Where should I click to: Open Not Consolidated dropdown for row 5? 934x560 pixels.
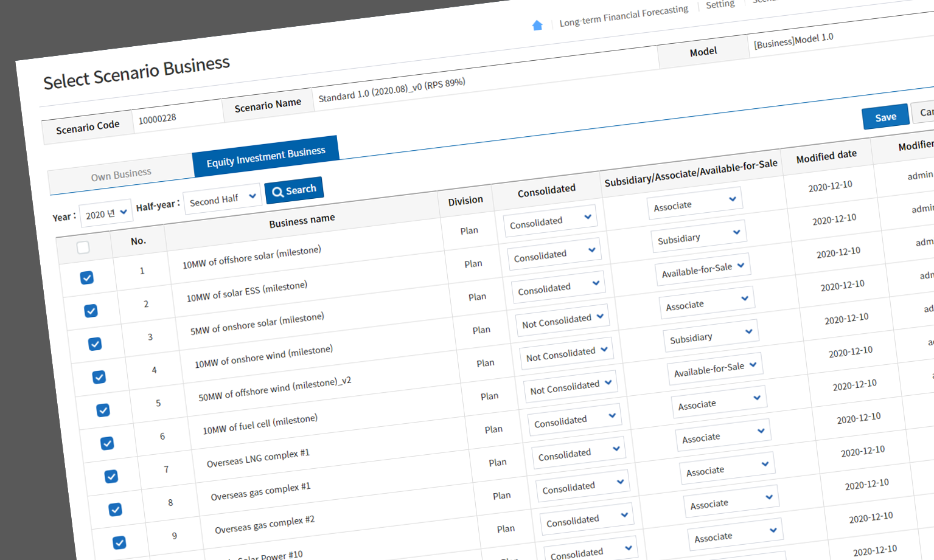pyautogui.click(x=566, y=354)
